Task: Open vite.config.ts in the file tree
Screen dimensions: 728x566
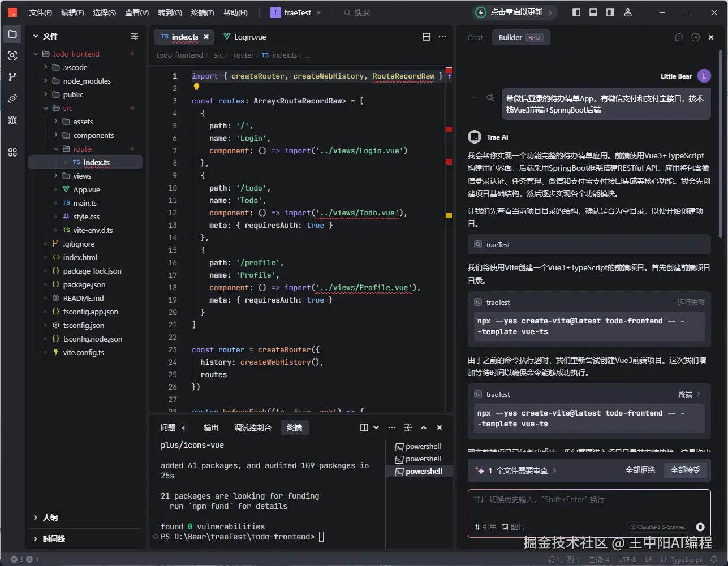Action: click(84, 352)
